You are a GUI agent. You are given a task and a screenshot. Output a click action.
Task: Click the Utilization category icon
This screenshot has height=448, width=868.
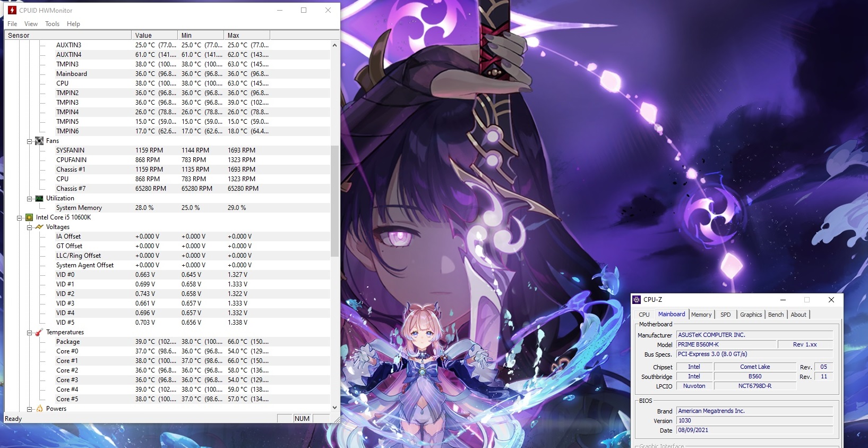[x=39, y=198]
